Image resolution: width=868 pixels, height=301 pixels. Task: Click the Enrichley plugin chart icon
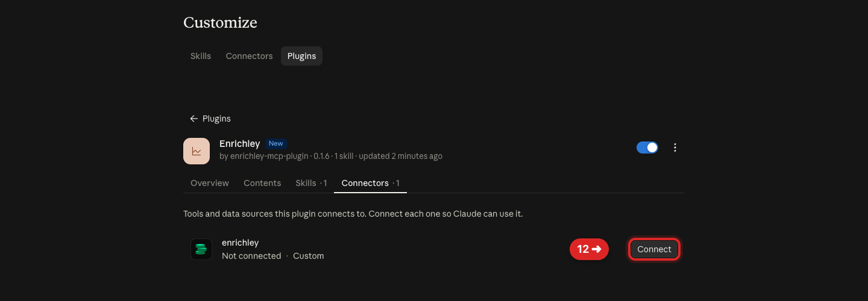tap(197, 151)
